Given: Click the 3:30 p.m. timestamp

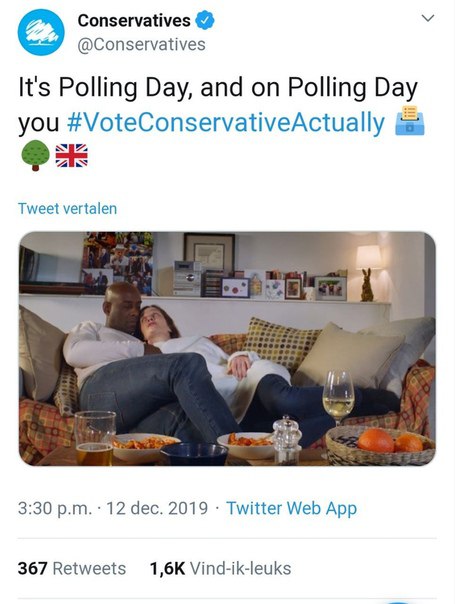Looking at the screenshot, I should pyautogui.click(x=55, y=508).
